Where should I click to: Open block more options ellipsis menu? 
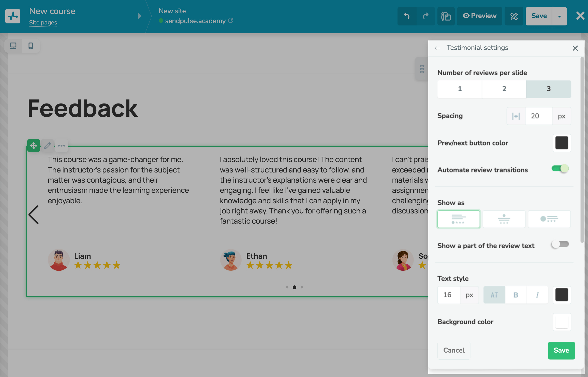point(61,146)
